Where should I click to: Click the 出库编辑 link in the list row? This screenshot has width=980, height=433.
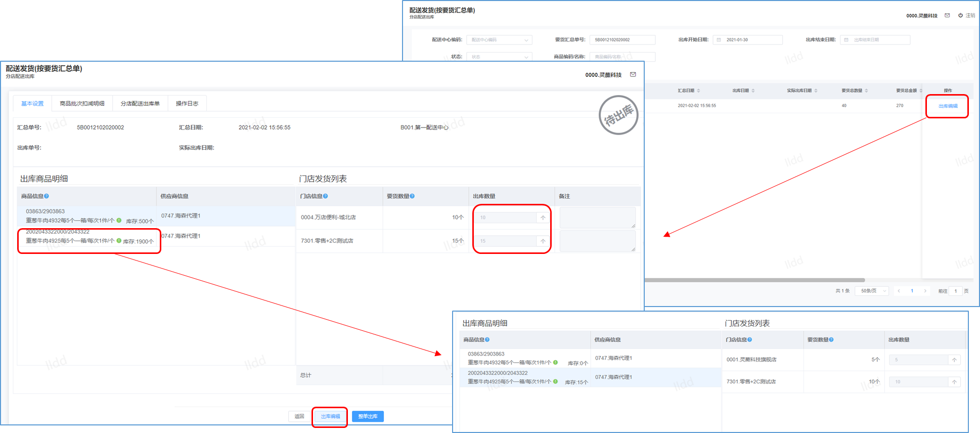948,106
